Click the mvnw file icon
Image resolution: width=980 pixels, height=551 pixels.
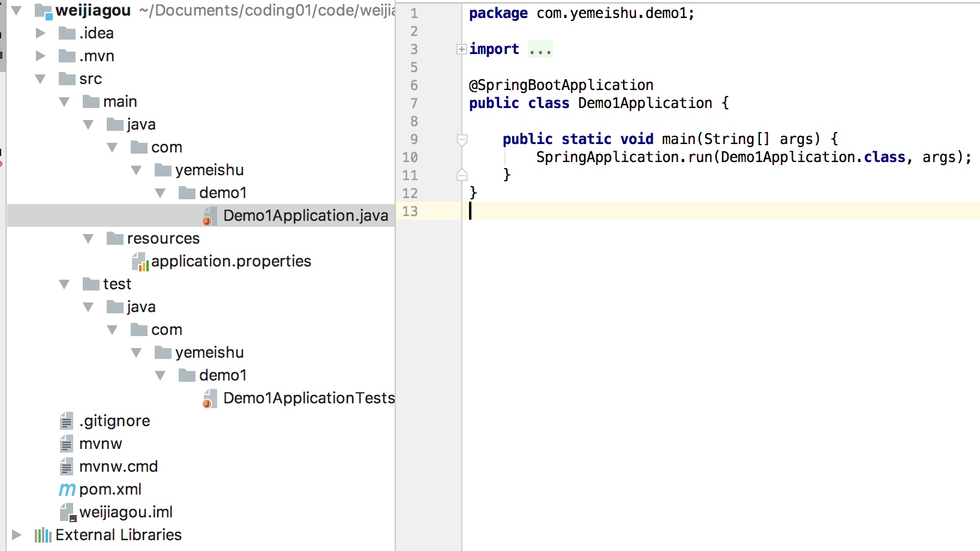[67, 444]
